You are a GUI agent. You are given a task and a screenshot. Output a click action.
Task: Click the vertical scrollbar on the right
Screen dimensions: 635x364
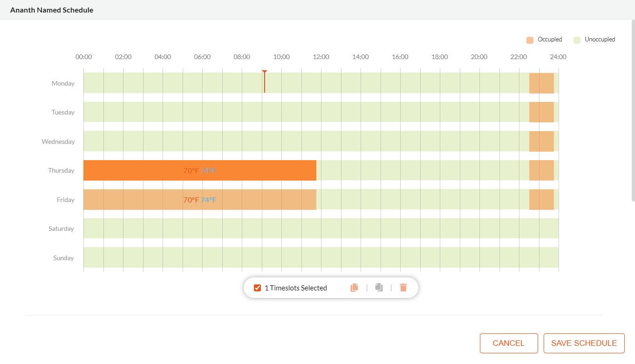[x=633, y=112]
